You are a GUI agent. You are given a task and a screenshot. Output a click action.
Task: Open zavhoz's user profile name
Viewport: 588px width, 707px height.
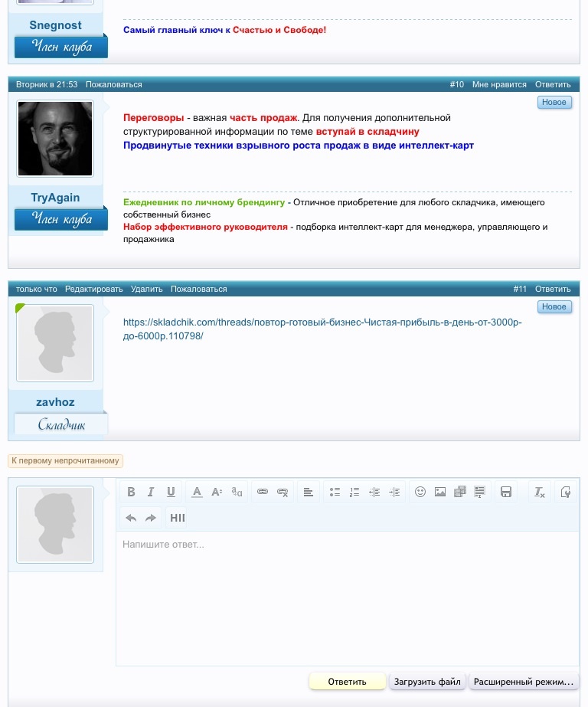tap(55, 401)
